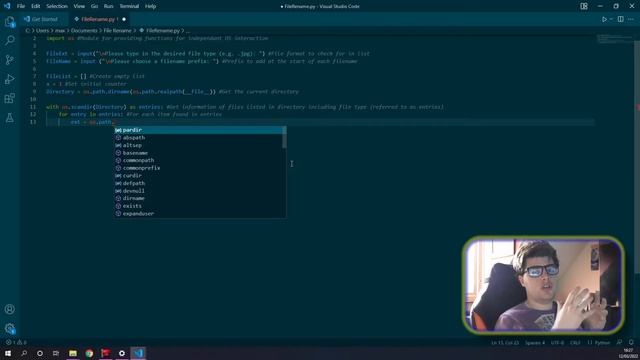Open the Testing flask view
The height and width of the screenshot is (360, 640).
click(10, 118)
